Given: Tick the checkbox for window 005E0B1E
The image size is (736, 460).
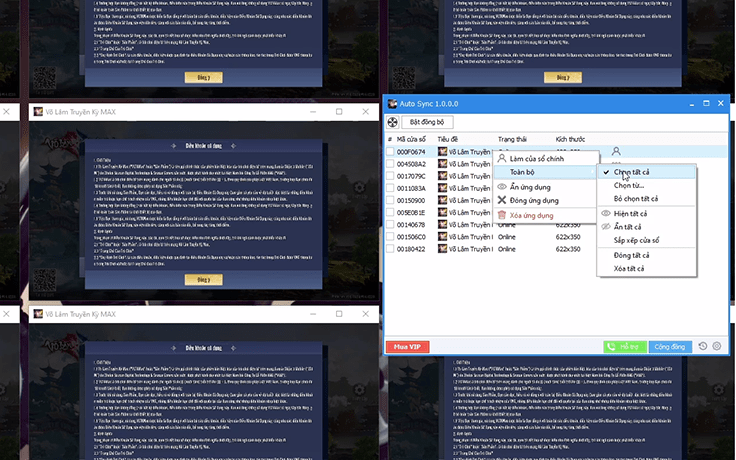Looking at the screenshot, I should [x=390, y=212].
